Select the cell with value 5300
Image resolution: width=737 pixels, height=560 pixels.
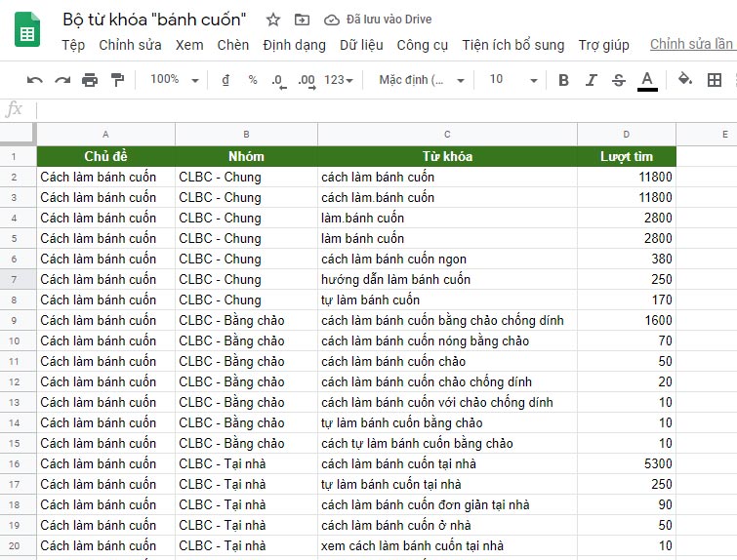click(x=627, y=463)
